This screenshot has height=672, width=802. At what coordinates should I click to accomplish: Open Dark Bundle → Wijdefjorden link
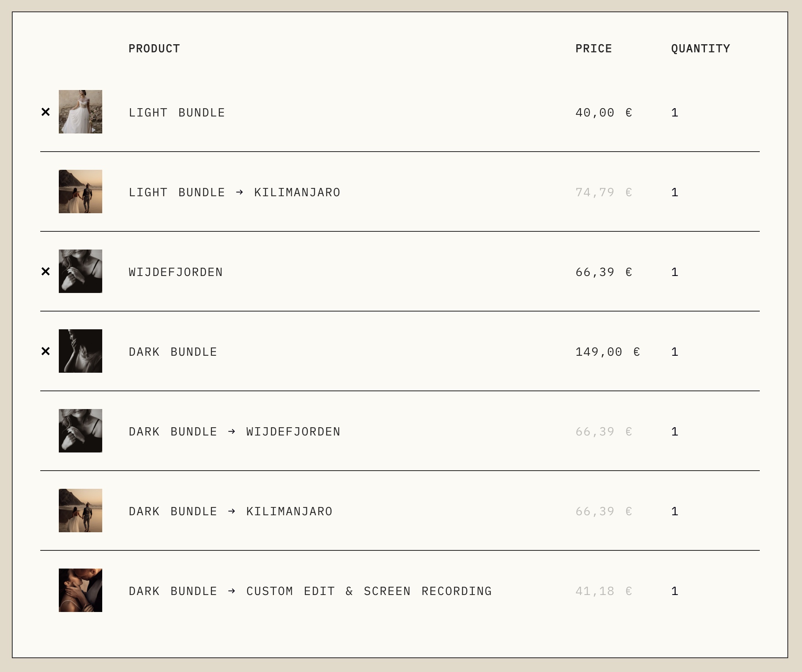point(234,432)
